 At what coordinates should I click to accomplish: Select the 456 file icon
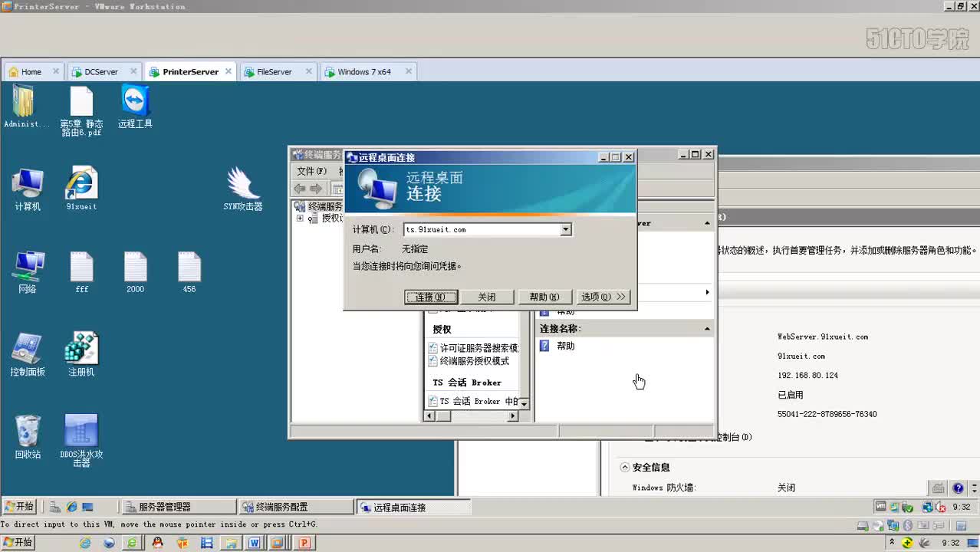coord(189,272)
